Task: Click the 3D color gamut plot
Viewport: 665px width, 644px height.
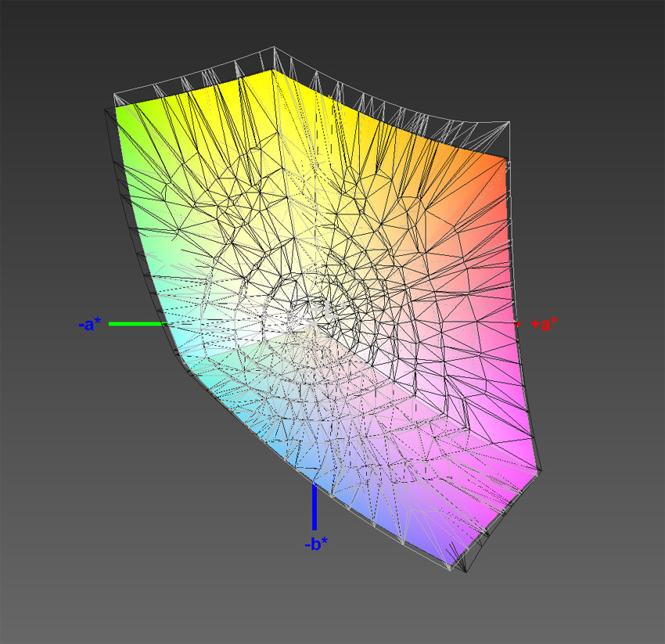Action: pos(322,310)
